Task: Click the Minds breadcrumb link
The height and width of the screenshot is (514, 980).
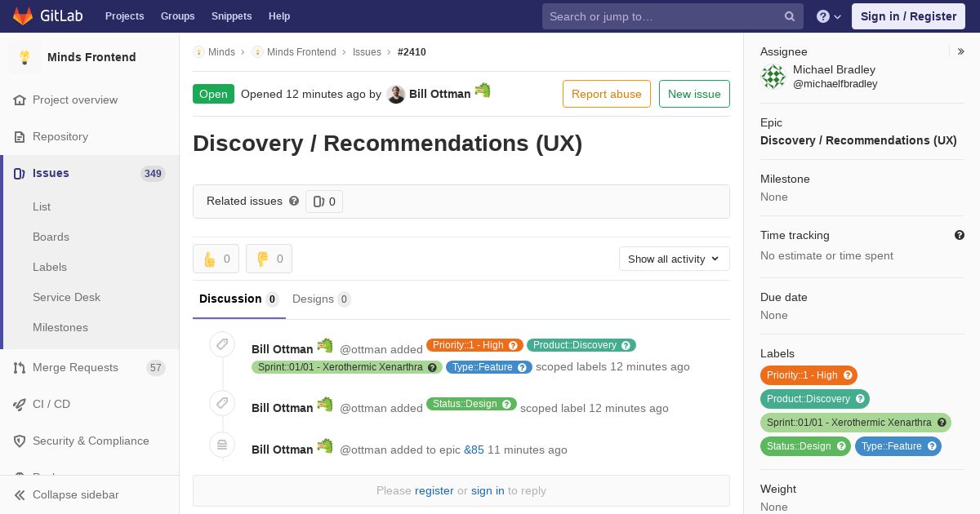Action: click(221, 52)
